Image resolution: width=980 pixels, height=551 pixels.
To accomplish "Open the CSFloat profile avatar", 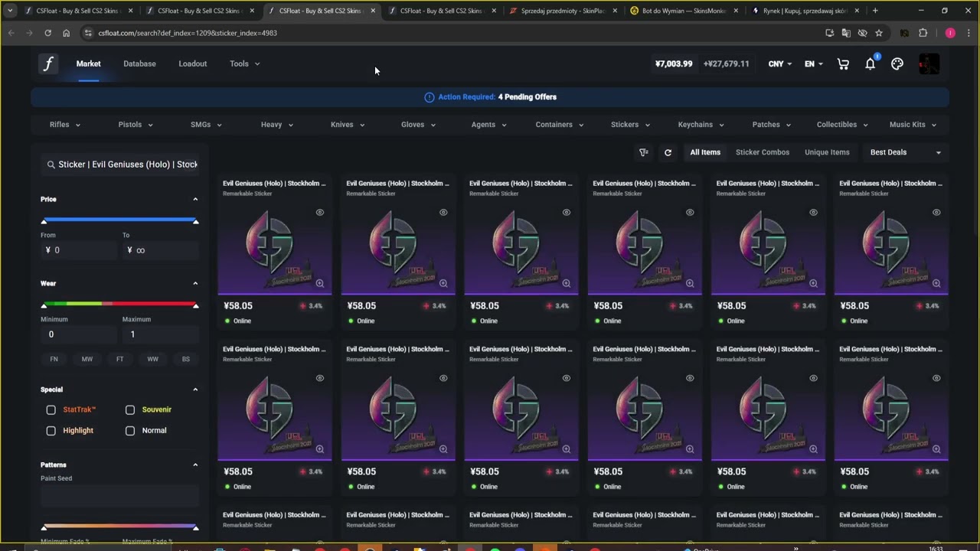I will (929, 64).
